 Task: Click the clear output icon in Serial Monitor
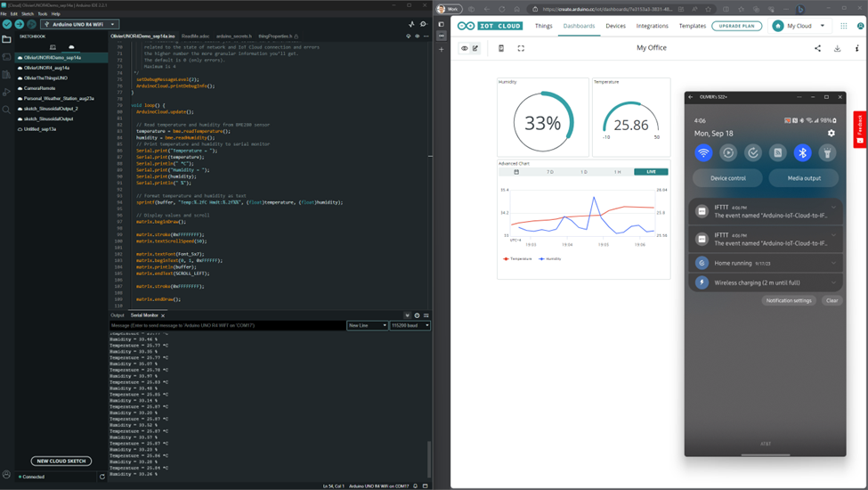point(426,315)
